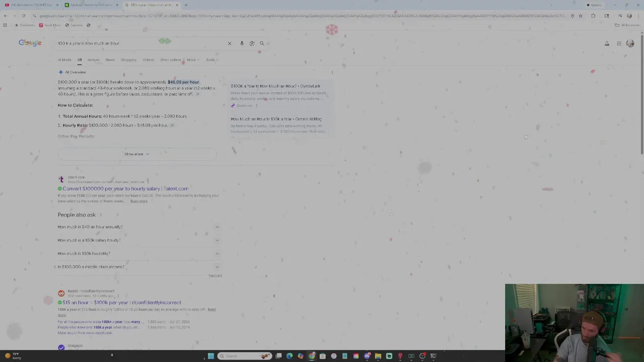
Task: Switch to the Kick browser tab
Action: pyautogui.click(x=91, y=5)
